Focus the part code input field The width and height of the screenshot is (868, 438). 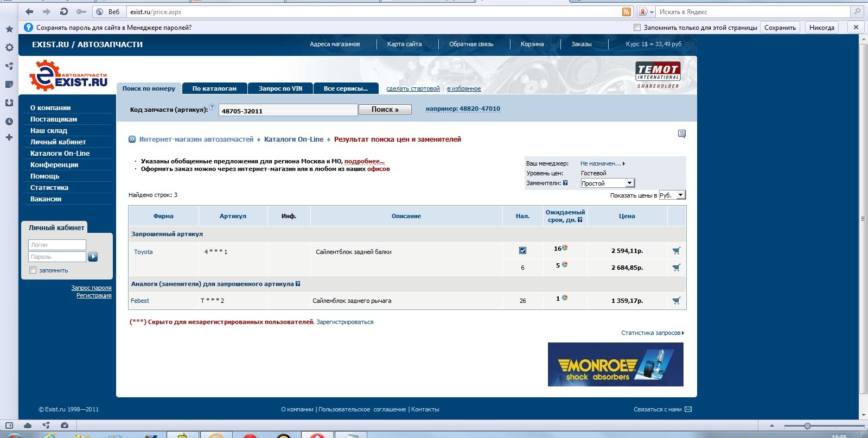point(288,110)
